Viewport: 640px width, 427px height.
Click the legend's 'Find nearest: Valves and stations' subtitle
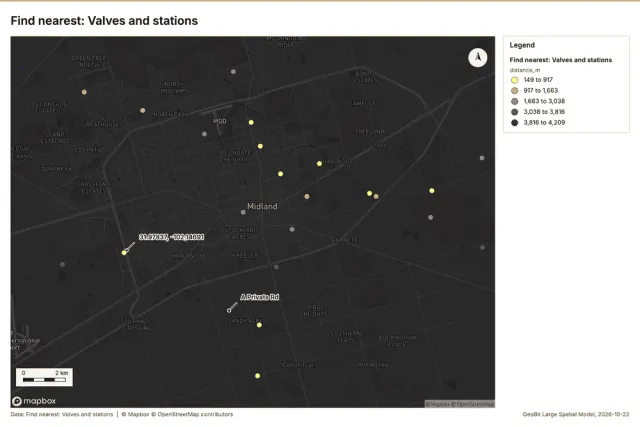click(x=560, y=60)
